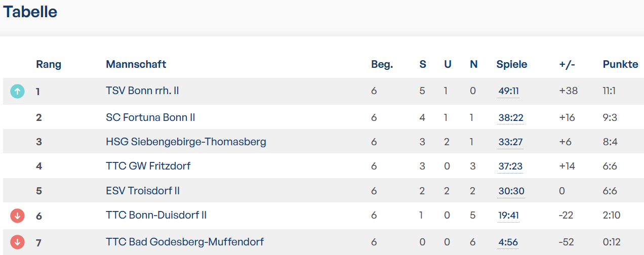Open ESV Troisdorf II team link

[x=143, y=191]
